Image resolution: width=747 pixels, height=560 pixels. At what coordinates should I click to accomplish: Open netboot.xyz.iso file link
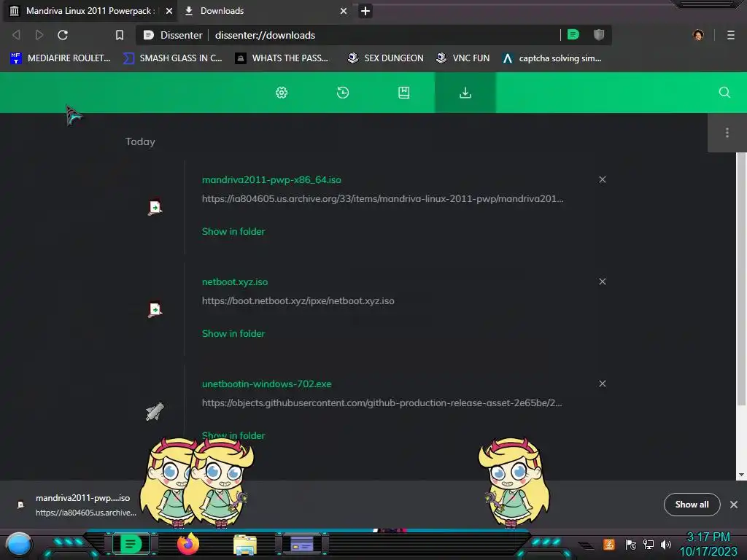pos(235,281)
